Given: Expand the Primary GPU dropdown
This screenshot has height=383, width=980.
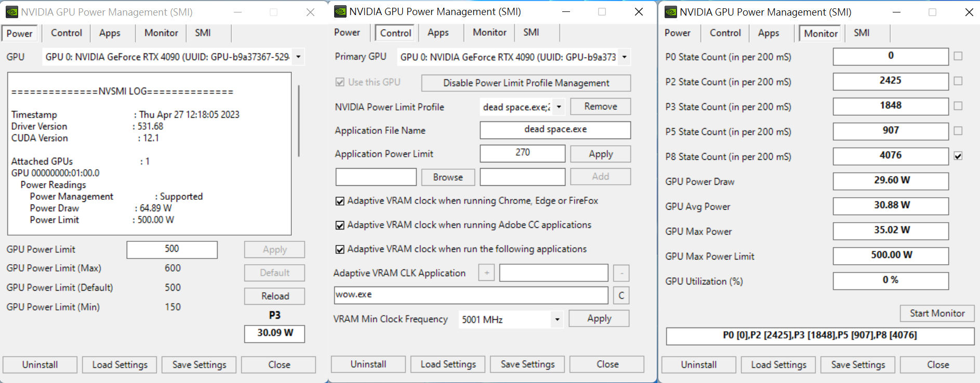Looking at the screenshot, I should 624,57.
